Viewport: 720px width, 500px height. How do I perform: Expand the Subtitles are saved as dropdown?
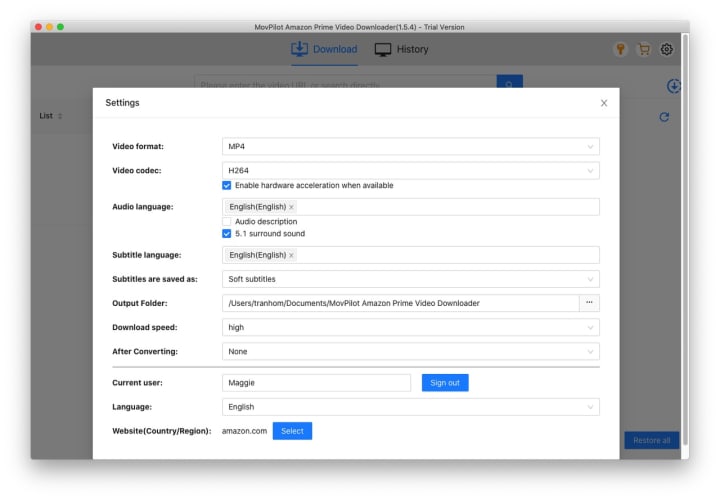(x=411, y=279)
